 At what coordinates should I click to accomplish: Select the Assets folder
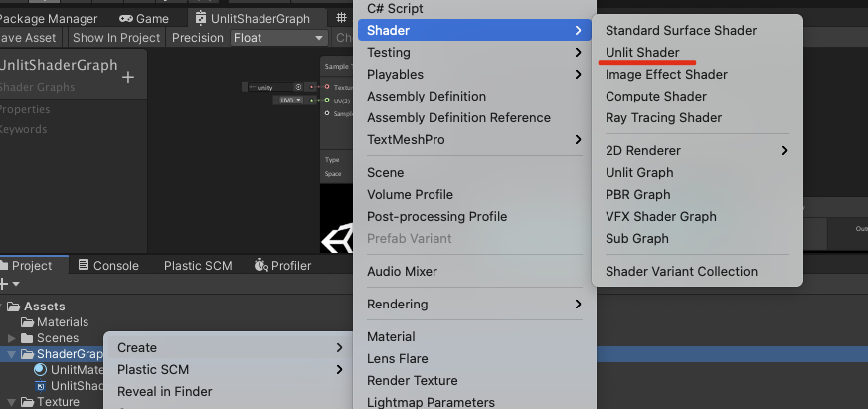click(x=45, y=307)
